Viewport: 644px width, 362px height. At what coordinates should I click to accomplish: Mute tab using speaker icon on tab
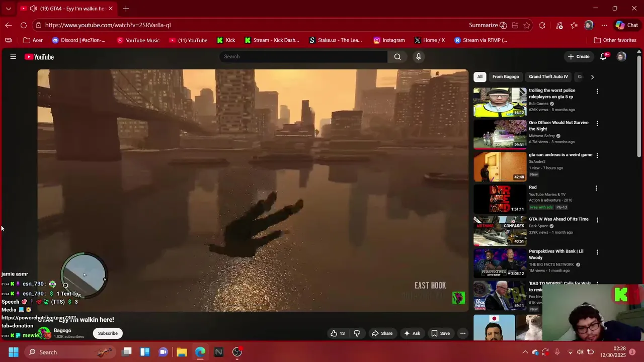(33, 9)
